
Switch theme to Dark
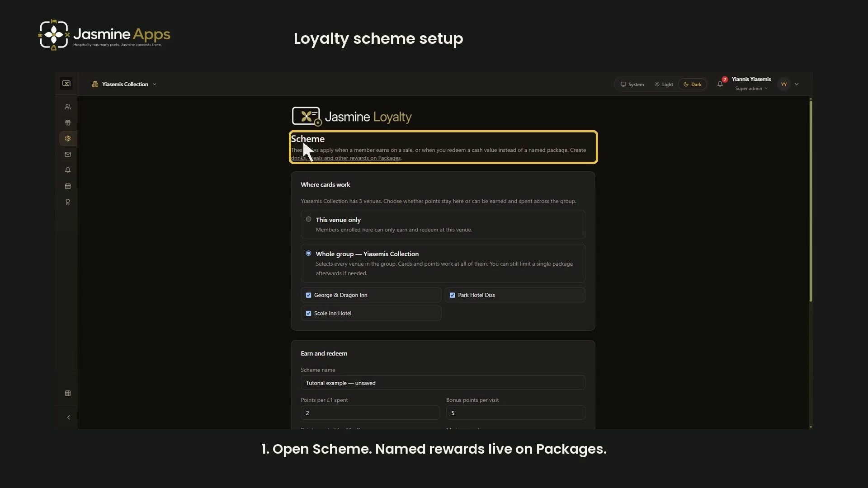(693, 84)
